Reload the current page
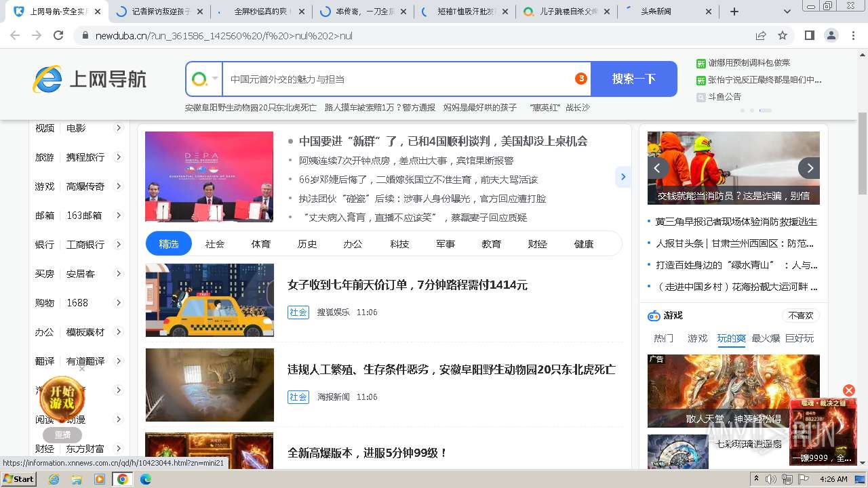This screenshot has height=488, width=868. click(x=58, y=35)
